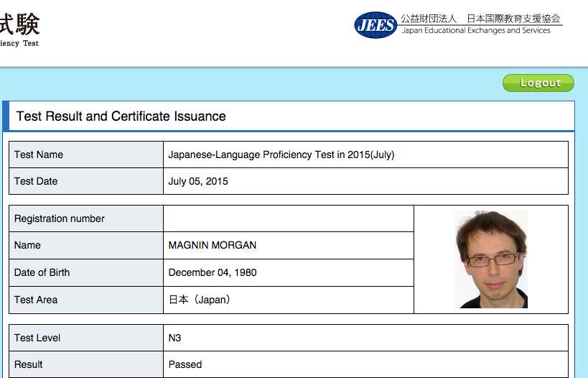The width and height of the screenshot is (588, 378).
Task: Click the 'Test Result and Certificate Issuance' heading
Action: tap(121, 116)
